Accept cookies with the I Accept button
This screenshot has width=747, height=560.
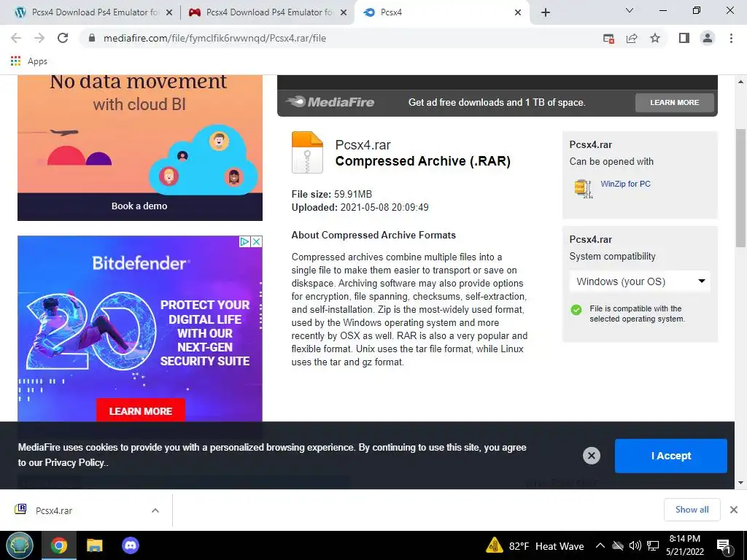tap(671, 456)
